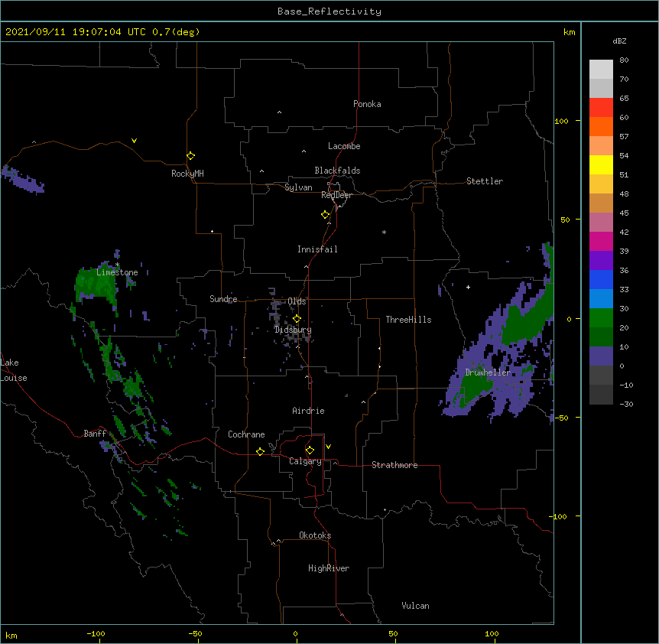Click the RedDeer city label
The image size is (659, 644).
[336, 195]
